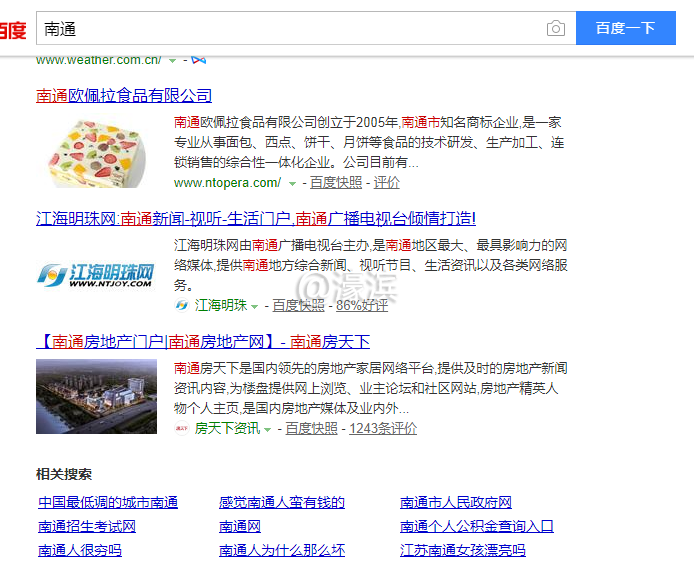Click snippet text 江海明珠网由南通广播电视台主办
Screen dimensions: 694x579
pos(271,245)
